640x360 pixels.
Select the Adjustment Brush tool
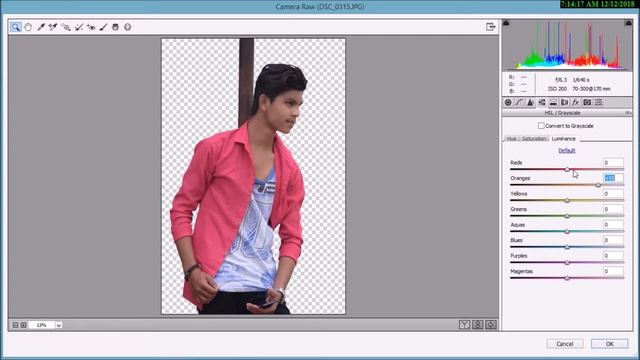coord(103,27)
